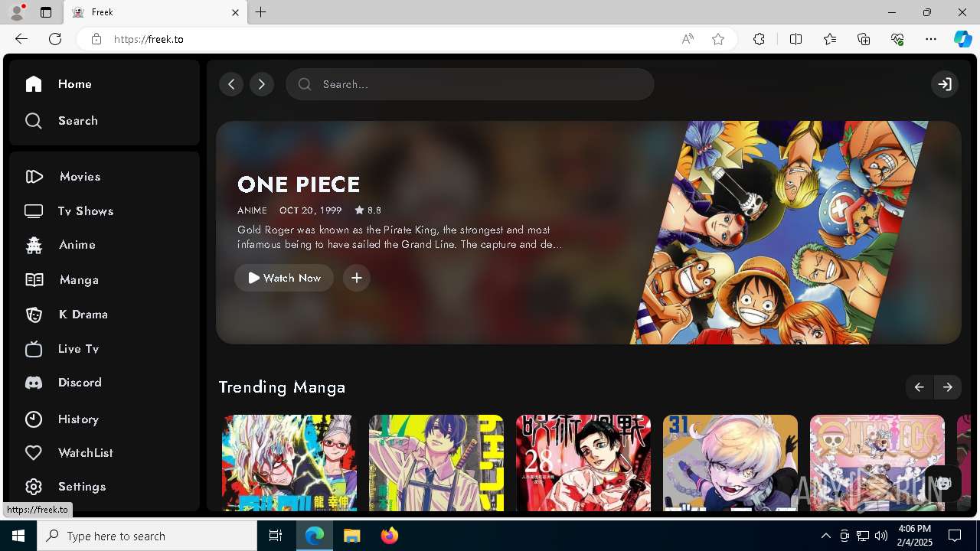Open the blue-haired character manga cover
Viewport: 980px width, 551px height.
[x=436, y=463]
